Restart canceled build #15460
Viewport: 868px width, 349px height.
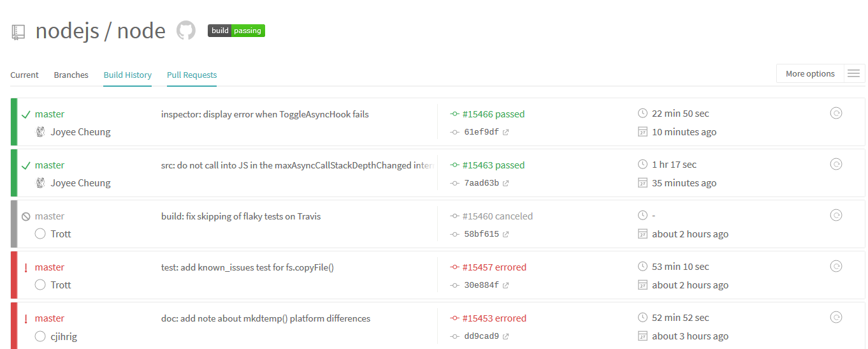point(836,216)
